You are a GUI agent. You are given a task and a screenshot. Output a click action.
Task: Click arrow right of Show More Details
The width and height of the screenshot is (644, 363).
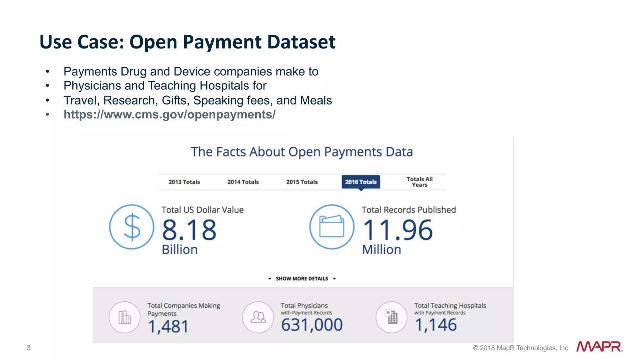tap(334, 279)
